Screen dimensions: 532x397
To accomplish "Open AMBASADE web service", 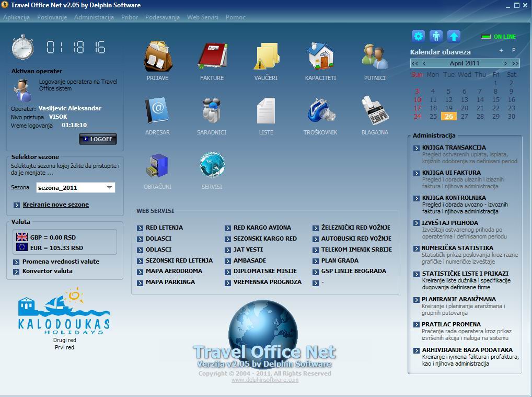I will click(x=250, y=260).
